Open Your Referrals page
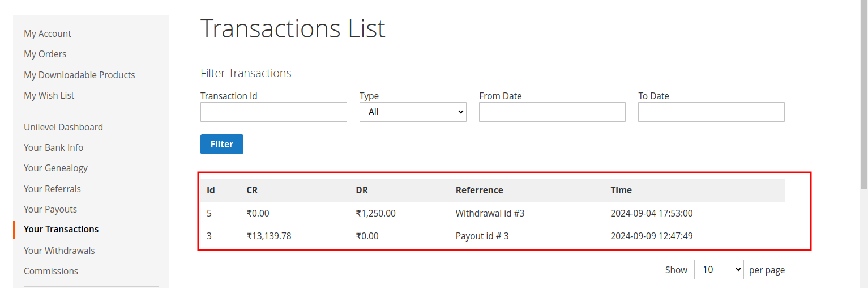The width and height of the screenshot is (868, 288). (x=52, y=189)
